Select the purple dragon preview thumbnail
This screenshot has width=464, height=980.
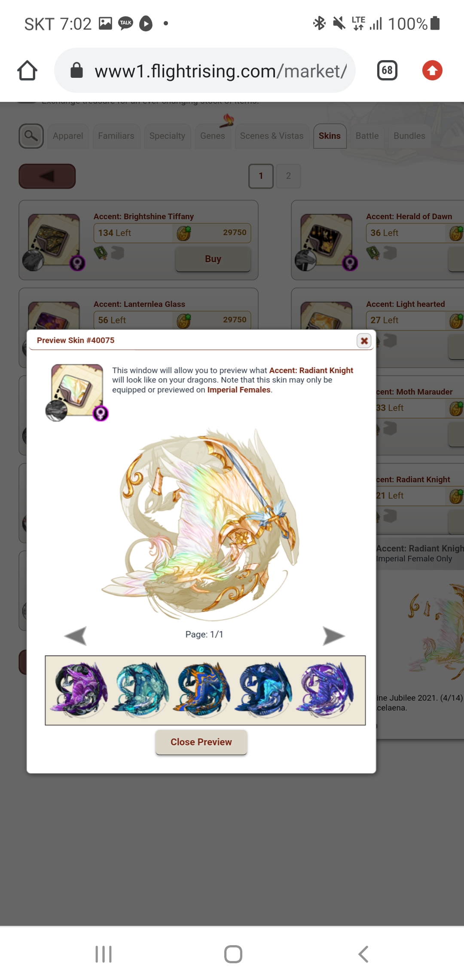pyautogui.click(x=79, y=689)
